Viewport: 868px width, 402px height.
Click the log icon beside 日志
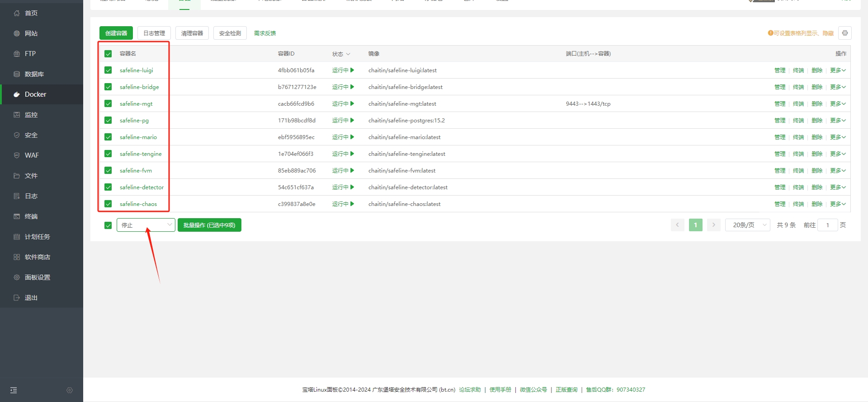[17, 196]
